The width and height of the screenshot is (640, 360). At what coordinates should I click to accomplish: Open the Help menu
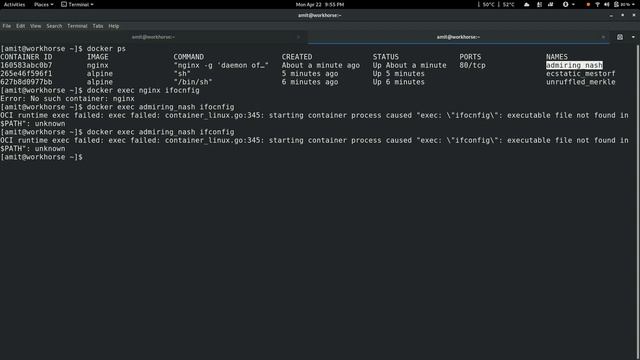(113, 26)
